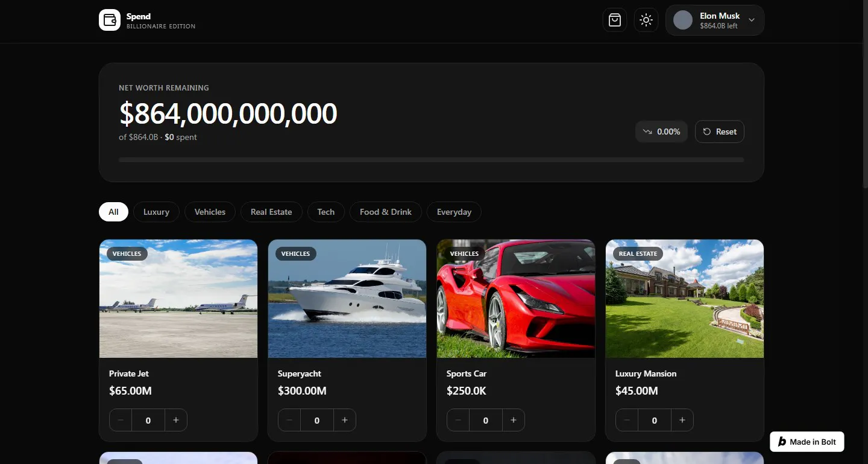Filter by Everyday category
The width and height of the screenshot is (868, 464).
[x=454, y=212]
